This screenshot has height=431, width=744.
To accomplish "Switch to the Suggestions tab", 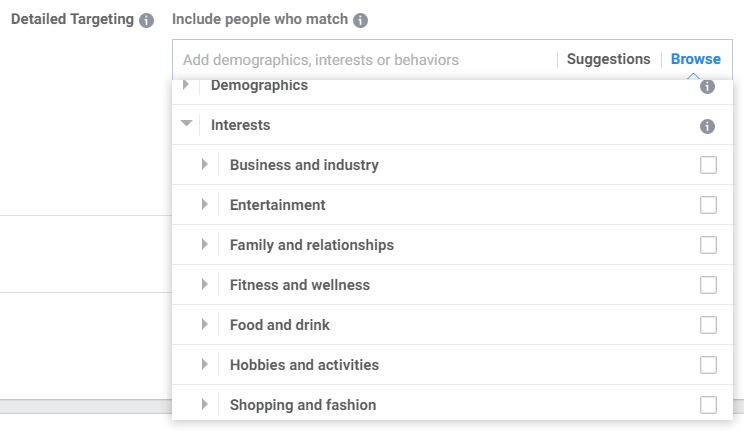I will click(x=608, y=59).
